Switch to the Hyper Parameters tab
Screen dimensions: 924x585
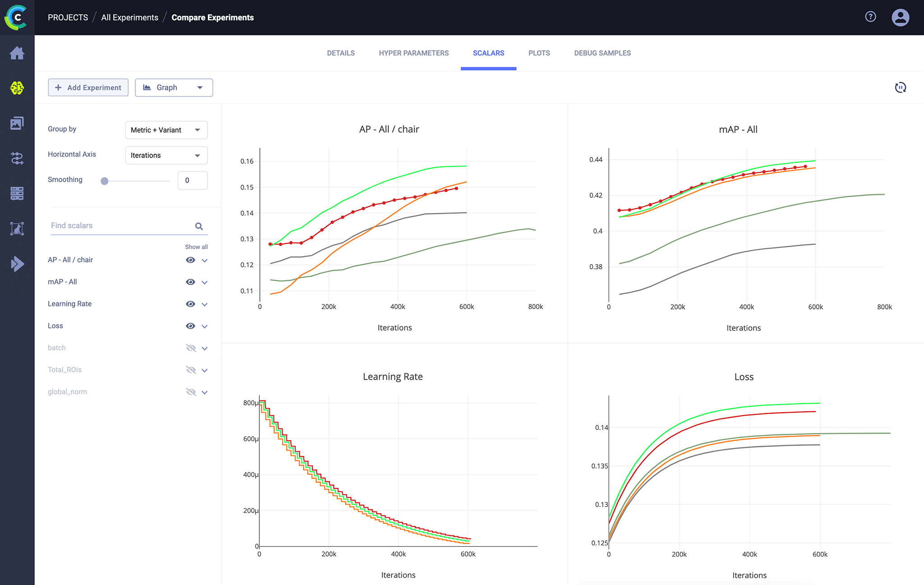tap(414, 53)
